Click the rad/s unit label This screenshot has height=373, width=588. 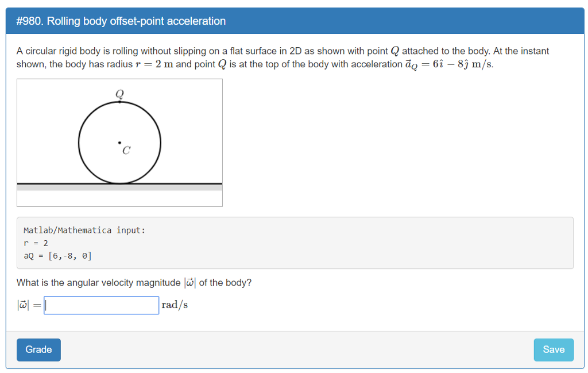coord(174,305)
